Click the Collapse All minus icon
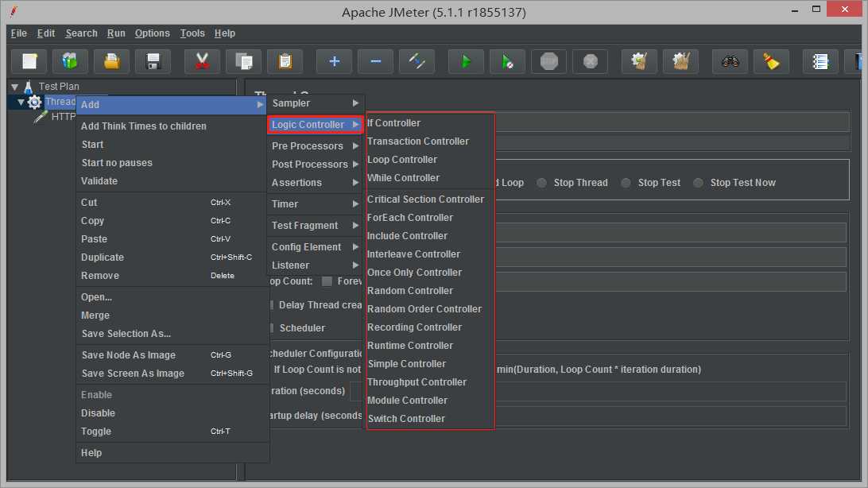 point(375,61)
